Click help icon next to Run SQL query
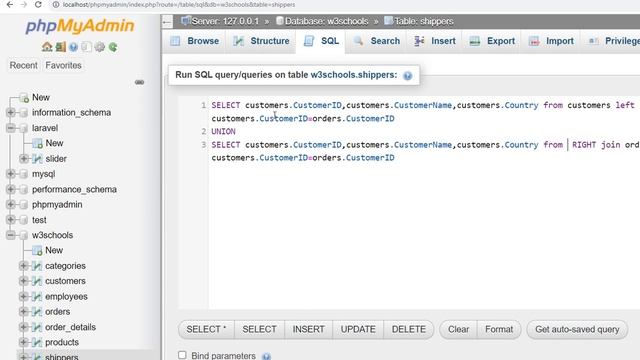640x360 pixels. coord(407,76)
